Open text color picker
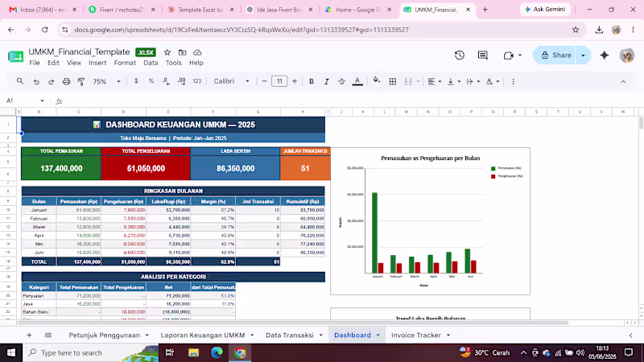Image resolution: width=644 pixels, height=362 pixels. [357, 81]
